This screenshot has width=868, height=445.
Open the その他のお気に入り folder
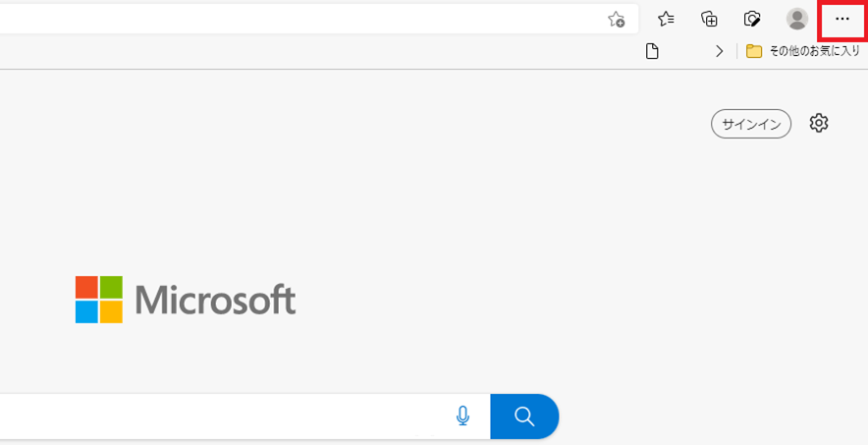pyautogui.click(x=803, y=51)
